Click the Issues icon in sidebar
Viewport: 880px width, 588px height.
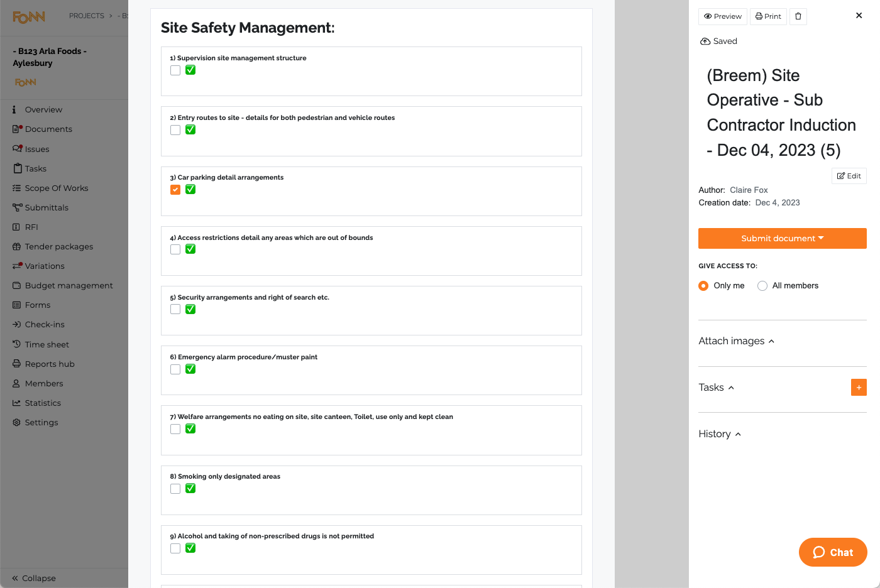17,149
